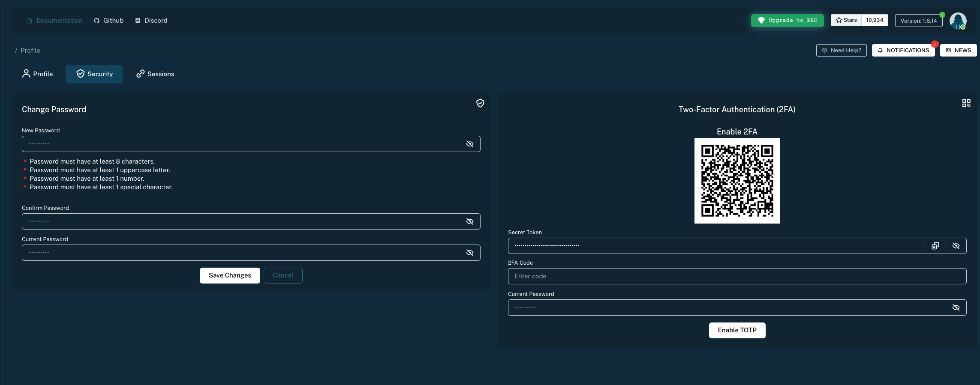Open the NOTIFICATIONS panel
The height and width of the screenshot is (385, 980).
903,50
